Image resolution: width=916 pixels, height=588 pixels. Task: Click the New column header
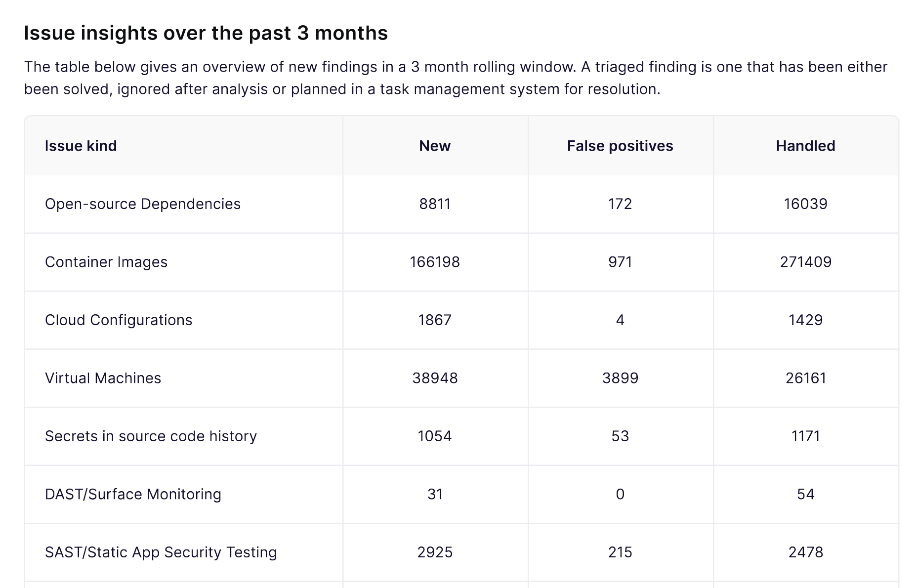435,146
